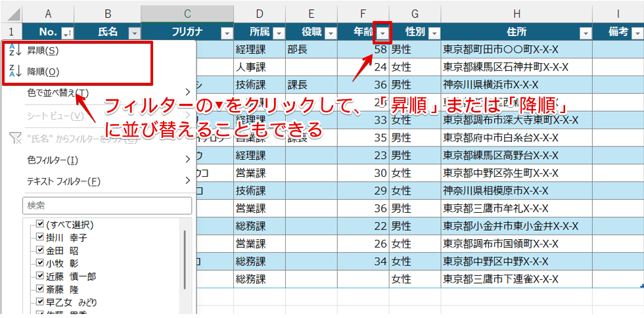The width and height of the screenshot is (644, 318).
Task: Click the age cell showing 24
Action: click(363, 68)
